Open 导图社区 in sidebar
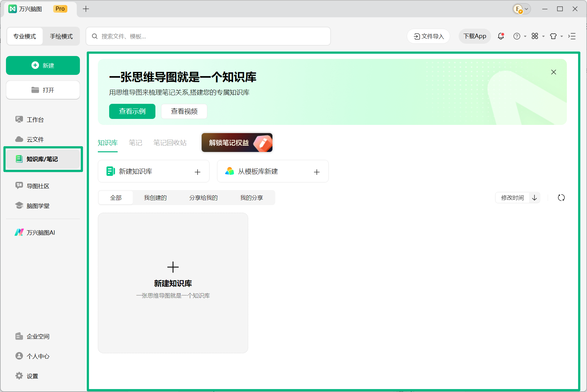 [x=43, y=186]
